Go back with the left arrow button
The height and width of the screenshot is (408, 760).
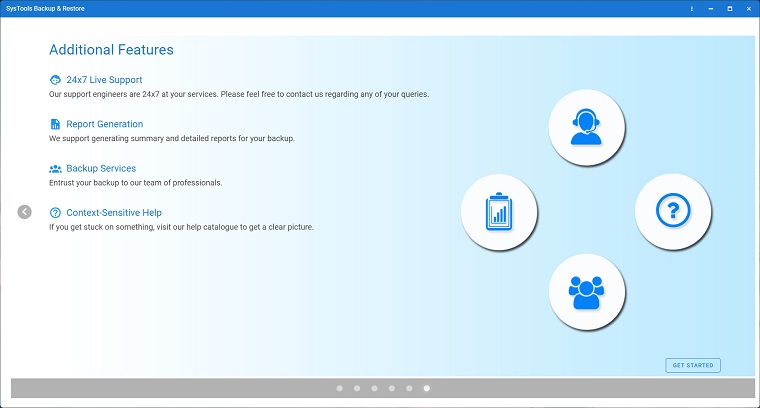(x=24, y=212)
